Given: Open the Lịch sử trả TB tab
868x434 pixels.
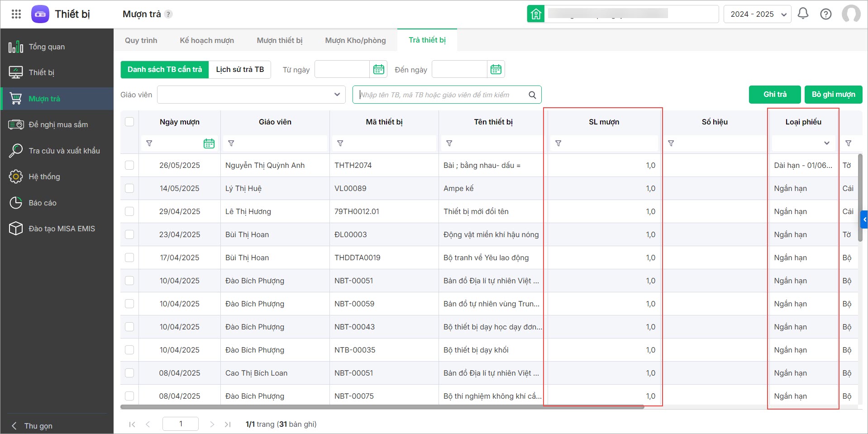Looking at the screenshot, I should coord(239,69).
